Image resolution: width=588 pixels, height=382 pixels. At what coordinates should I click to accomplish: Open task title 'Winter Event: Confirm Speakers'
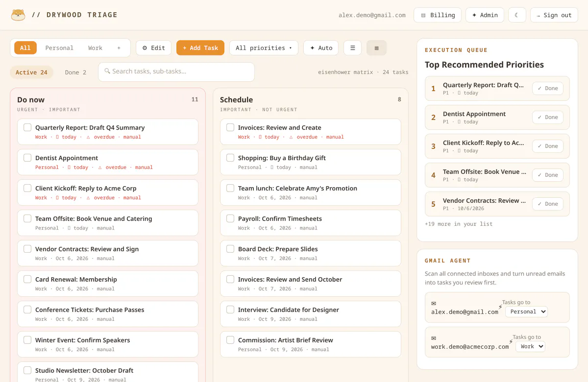83,340
